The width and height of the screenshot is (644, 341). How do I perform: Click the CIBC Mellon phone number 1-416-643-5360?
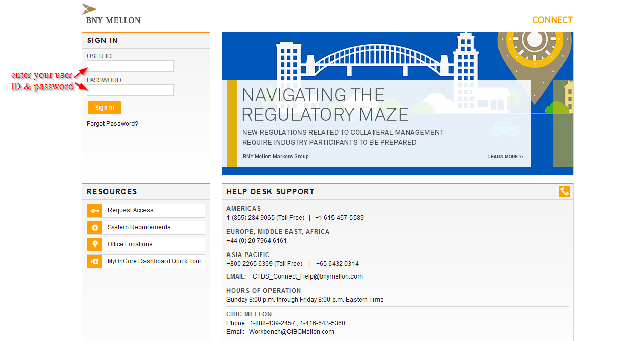pyautogui.click(x=322, y=323)
